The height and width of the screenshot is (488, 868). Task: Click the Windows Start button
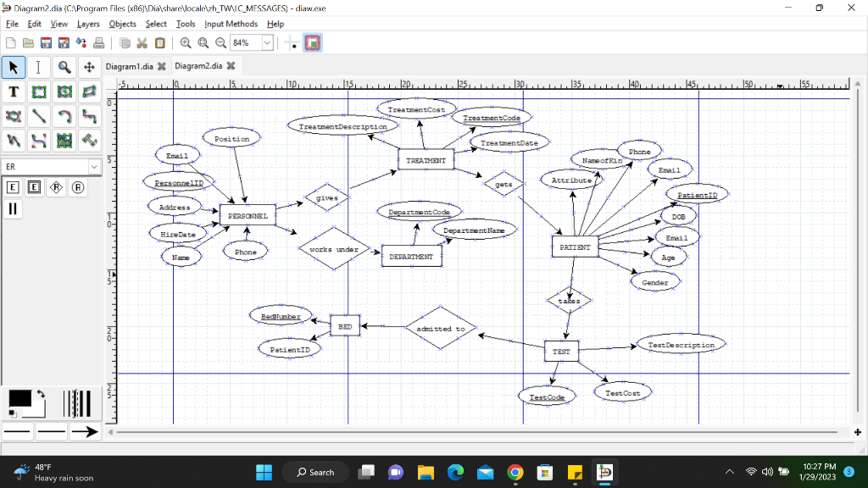click(264, 472)
